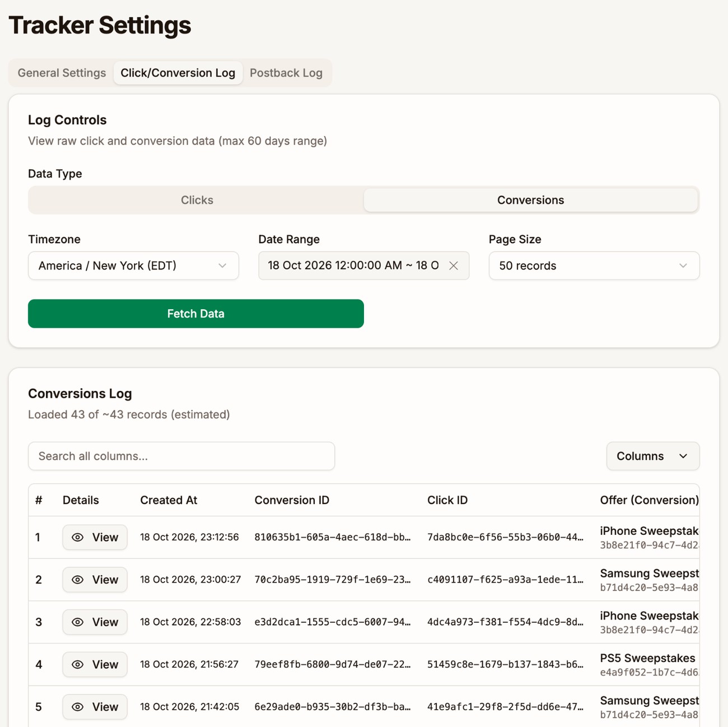
Task: Click the timestamp 18 Oct 2026, 21:42:05
Action: click(189, 707)
